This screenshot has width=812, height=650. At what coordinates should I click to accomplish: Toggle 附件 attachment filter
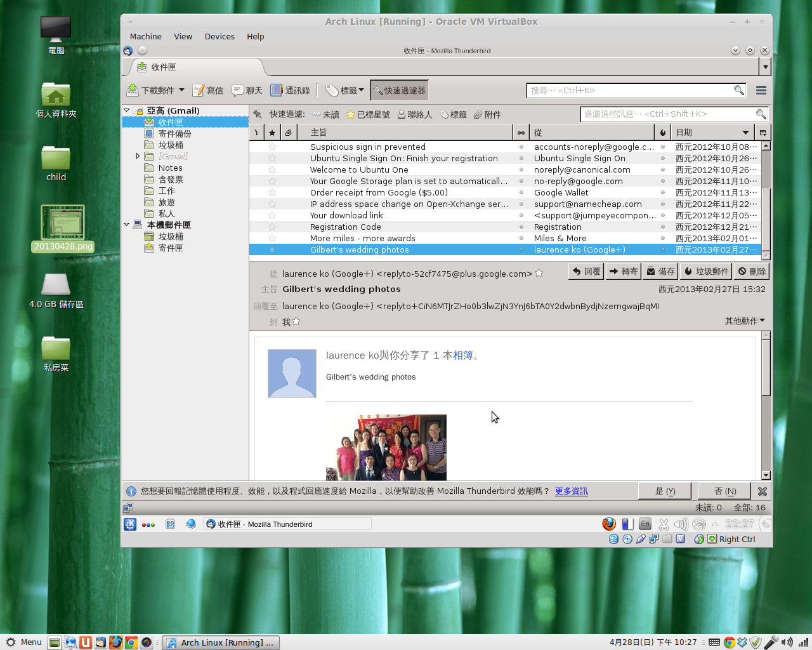(487, 114)
